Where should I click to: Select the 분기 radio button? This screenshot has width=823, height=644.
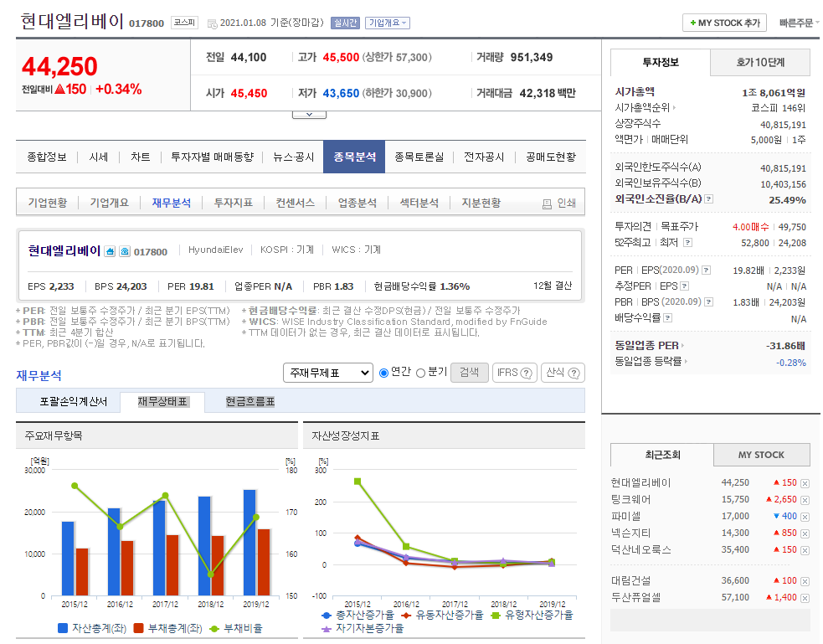click(x=420, y=373)
